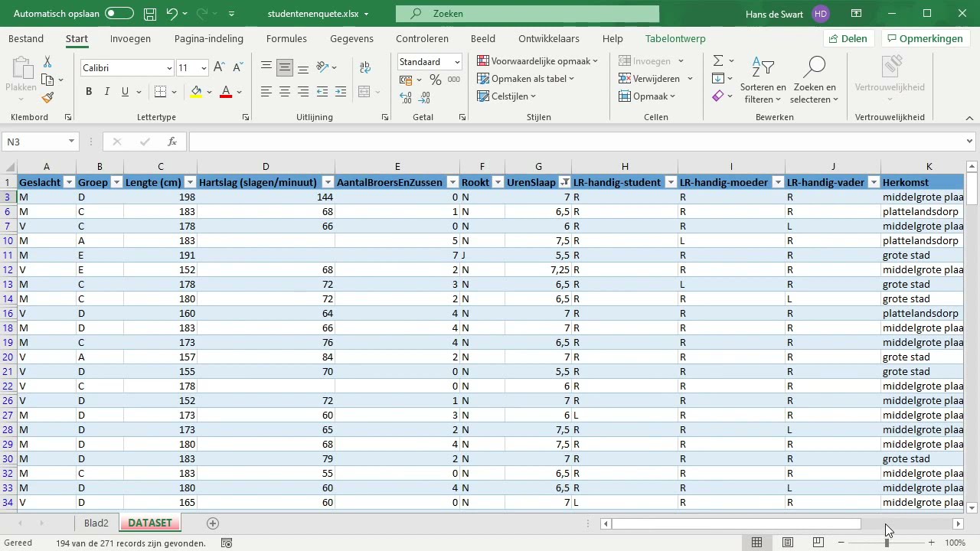This screenshot has width=980, height=551.
Task: Open the font name Calibri dropdown
Action: tap(169, 68)
